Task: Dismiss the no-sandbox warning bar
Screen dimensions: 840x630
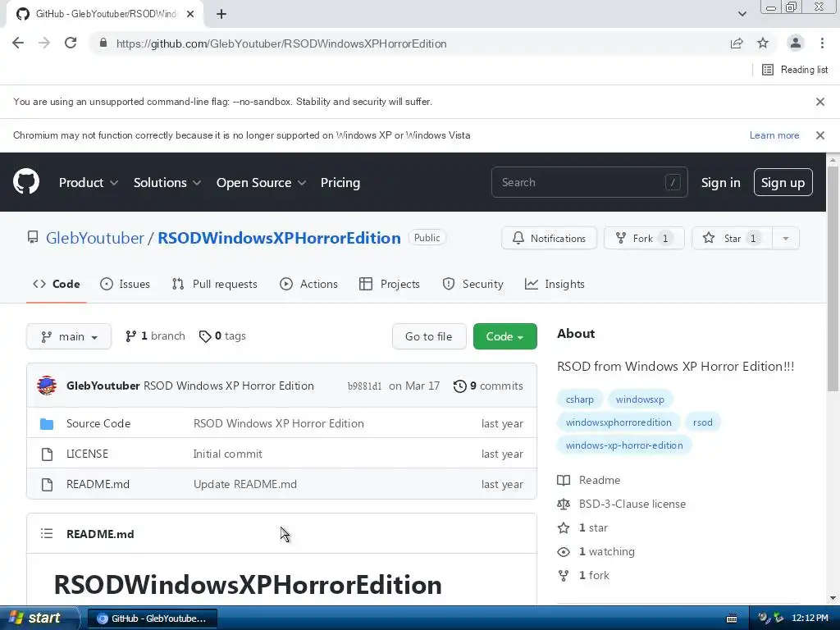Action: click(820, 101)
